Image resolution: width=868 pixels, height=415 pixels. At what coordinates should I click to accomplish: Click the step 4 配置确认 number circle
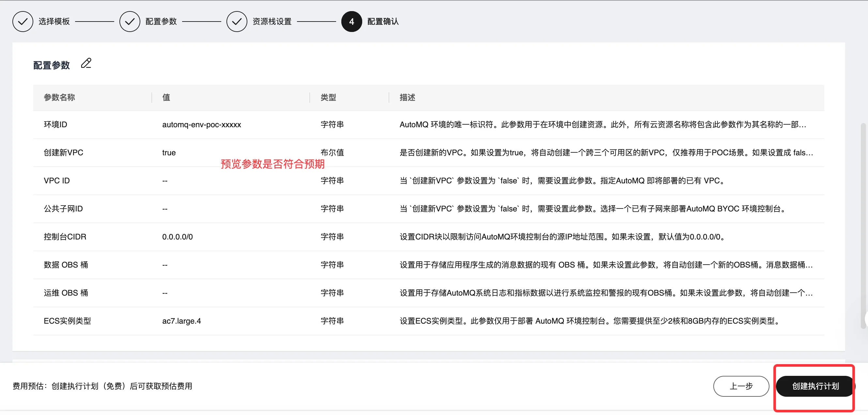(351, 22)
